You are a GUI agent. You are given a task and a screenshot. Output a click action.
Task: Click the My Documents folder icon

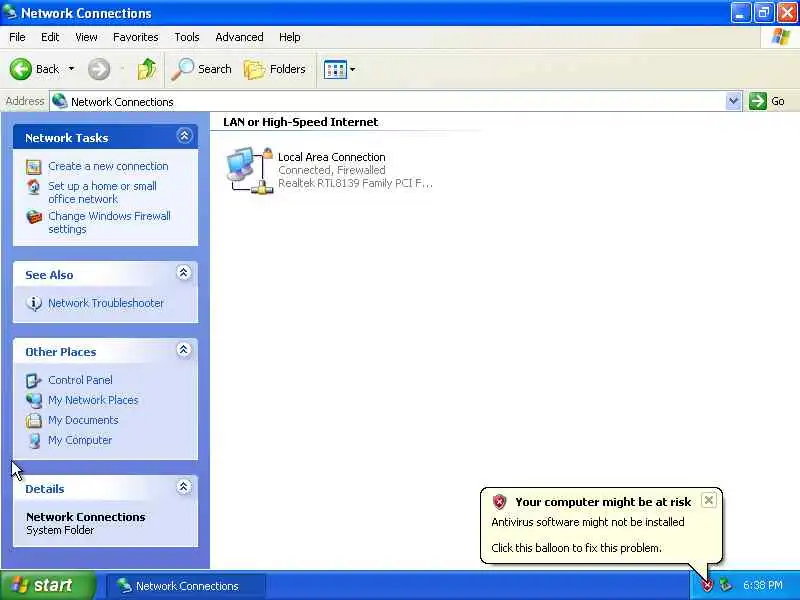(x=34, y=420)
